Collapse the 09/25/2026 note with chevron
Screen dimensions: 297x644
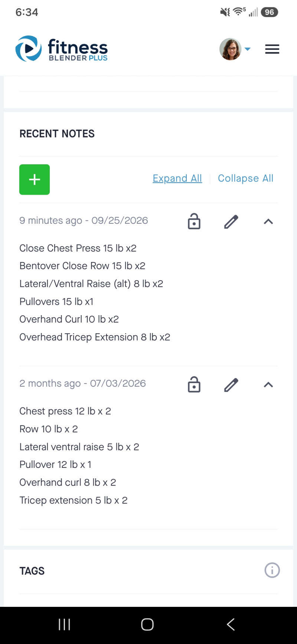pyautogui.click(x=268, y=221)
